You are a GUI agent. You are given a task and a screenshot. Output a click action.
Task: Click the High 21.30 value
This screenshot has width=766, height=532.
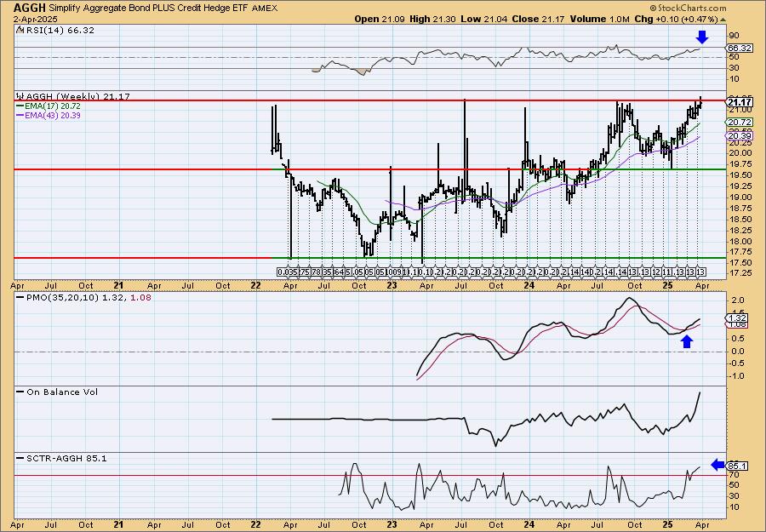(x=433, y=19)
